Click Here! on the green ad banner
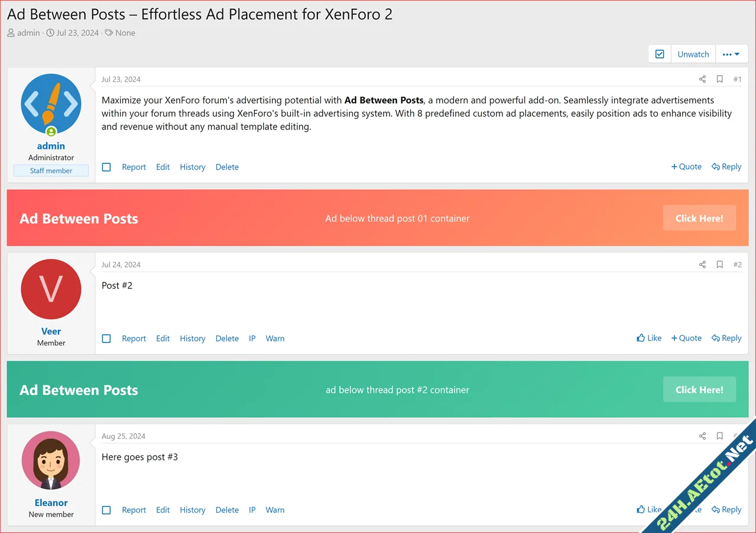The height and width of the screenshot is (533, 756). click(699, 389)
